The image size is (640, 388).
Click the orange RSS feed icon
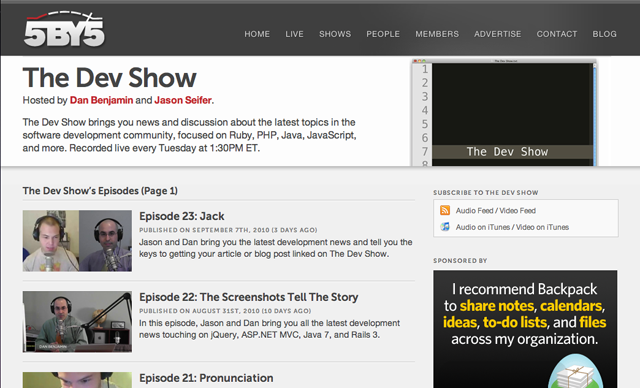point(445,211)
